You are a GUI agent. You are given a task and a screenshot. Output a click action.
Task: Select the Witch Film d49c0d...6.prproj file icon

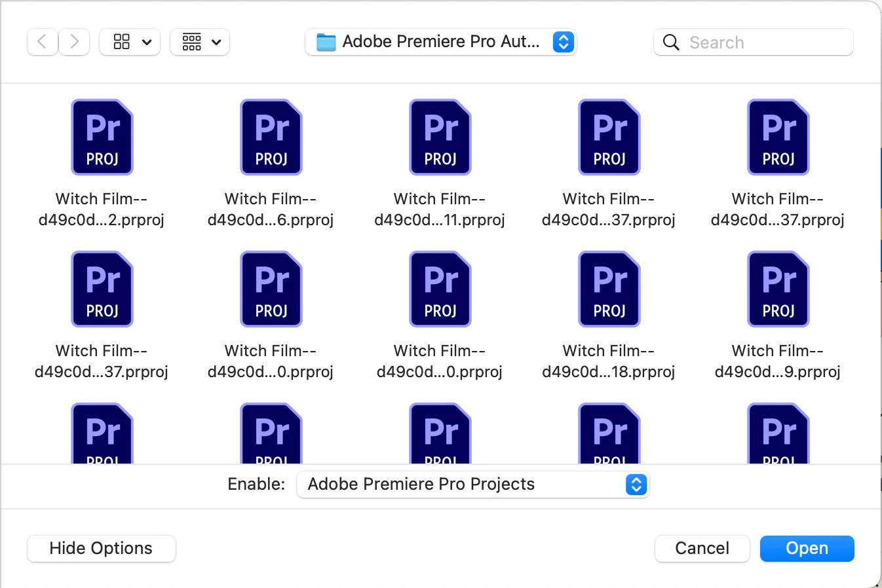(x=271, y=138)
